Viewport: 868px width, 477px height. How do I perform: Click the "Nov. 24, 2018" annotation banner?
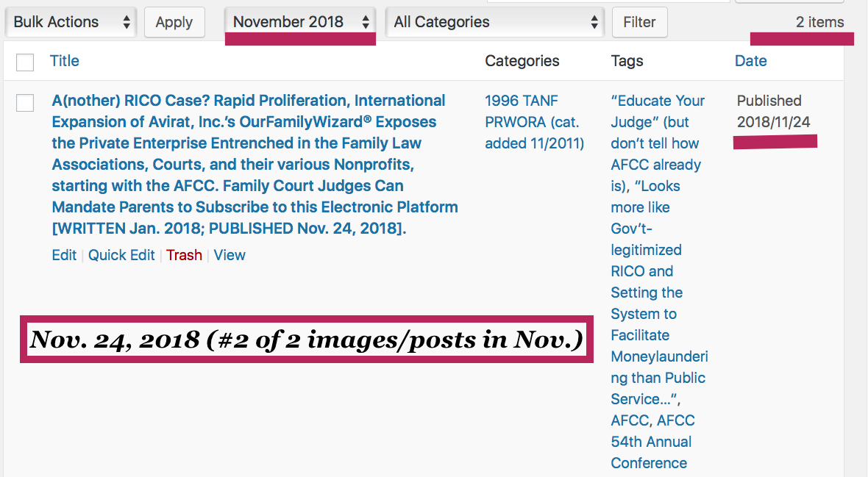(x=307, y=340)
